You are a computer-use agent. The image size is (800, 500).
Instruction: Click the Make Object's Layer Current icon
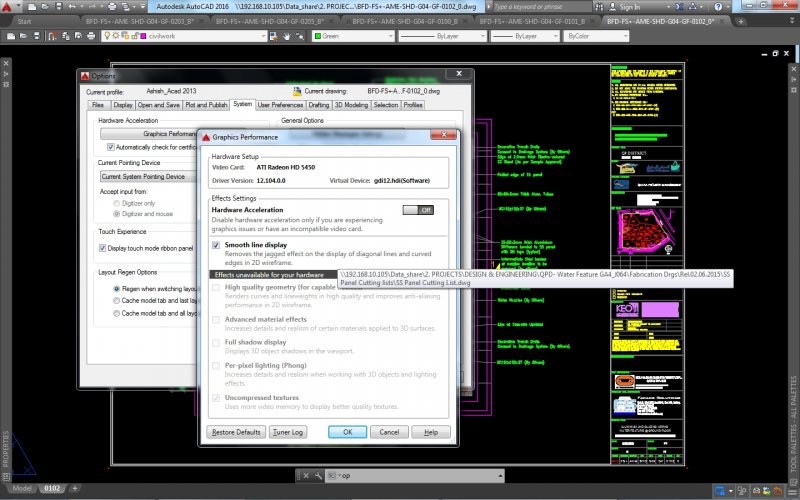[x=273, y=36]
